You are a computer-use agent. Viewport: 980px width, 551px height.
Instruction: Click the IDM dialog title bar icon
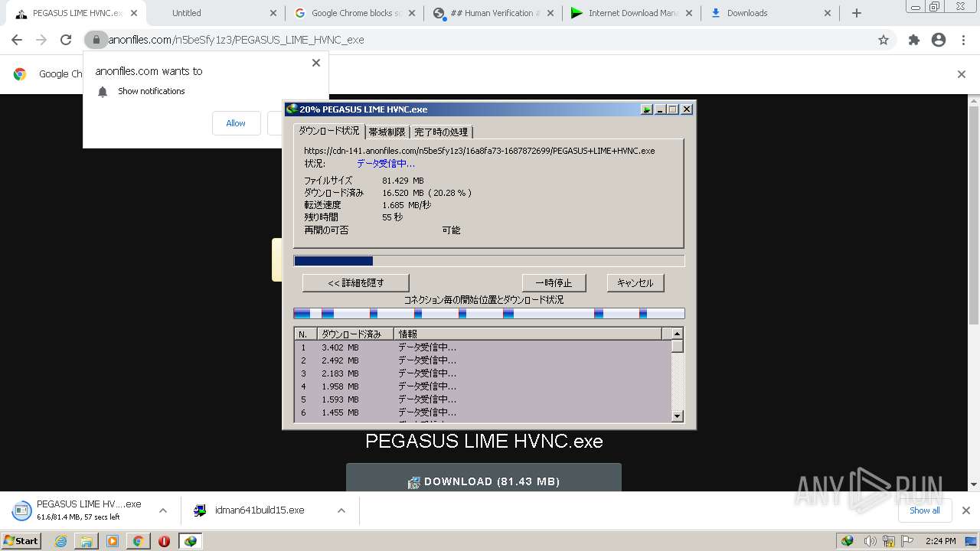[292, 109]
